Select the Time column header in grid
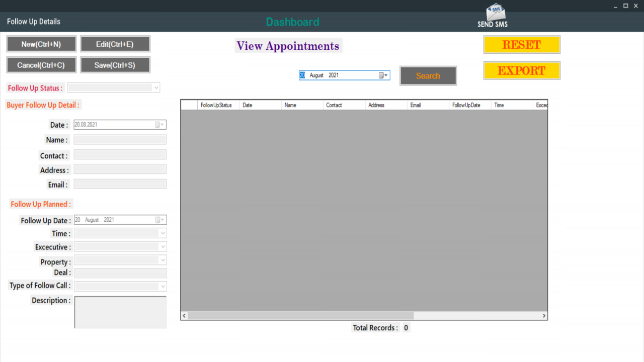The image size is (644, 362). click(512, 105)
